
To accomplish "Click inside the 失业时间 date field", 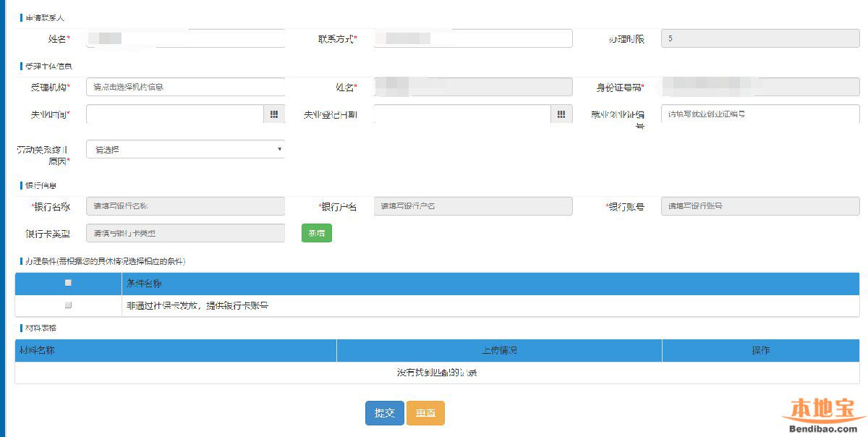I will 174,114.
